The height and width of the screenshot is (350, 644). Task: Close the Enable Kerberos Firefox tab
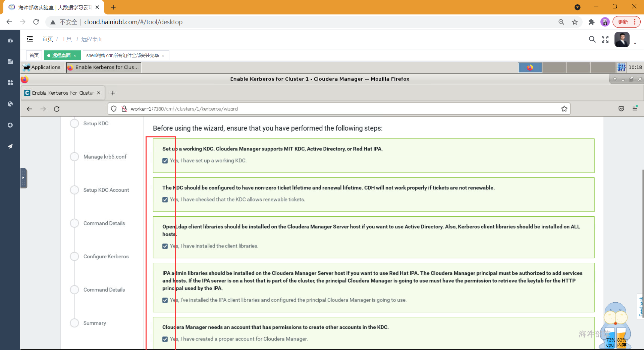tap(99, 93)
